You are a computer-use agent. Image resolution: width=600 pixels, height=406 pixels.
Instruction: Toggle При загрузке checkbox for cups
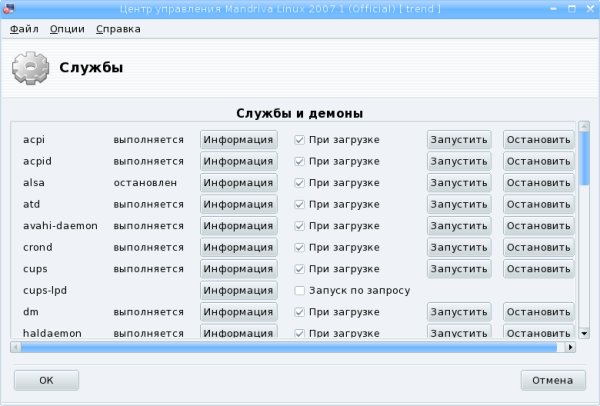(x=300, y=269)
